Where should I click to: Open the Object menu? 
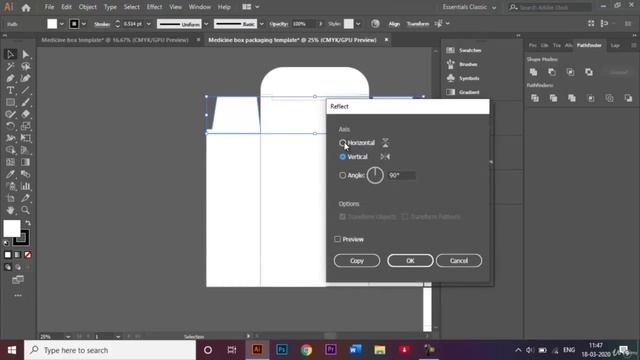87,7
